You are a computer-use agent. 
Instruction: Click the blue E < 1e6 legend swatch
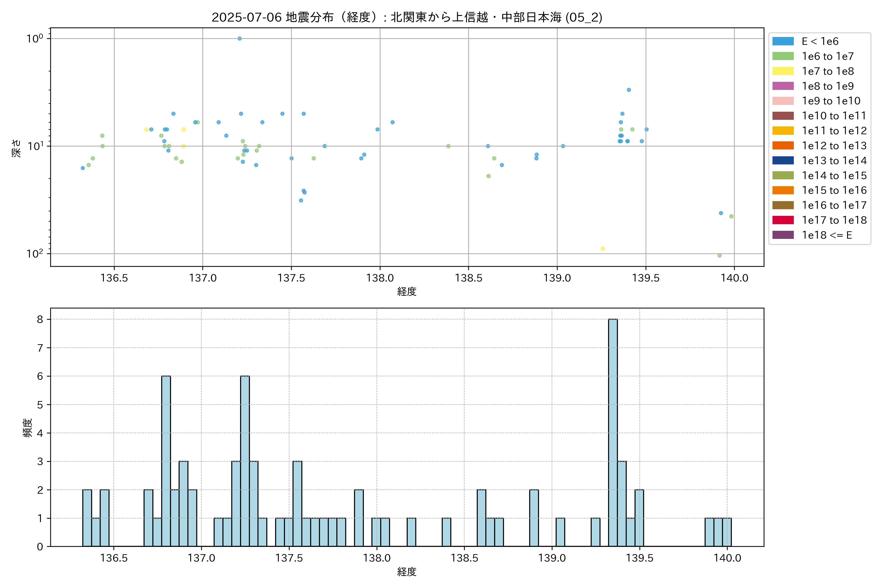coord(783,41)
